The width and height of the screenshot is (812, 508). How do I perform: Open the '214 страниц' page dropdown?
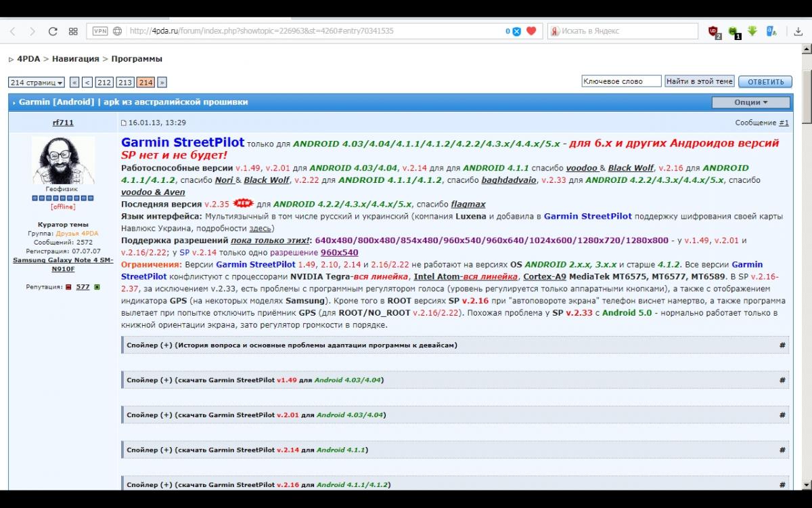[x=37, y=83]
